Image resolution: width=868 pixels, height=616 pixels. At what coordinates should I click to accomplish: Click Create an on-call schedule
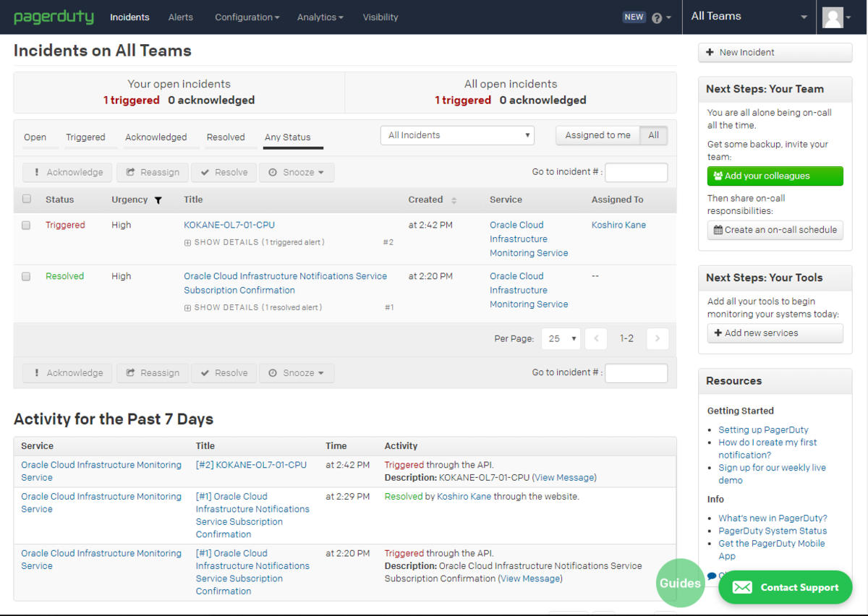coord(775,230)
